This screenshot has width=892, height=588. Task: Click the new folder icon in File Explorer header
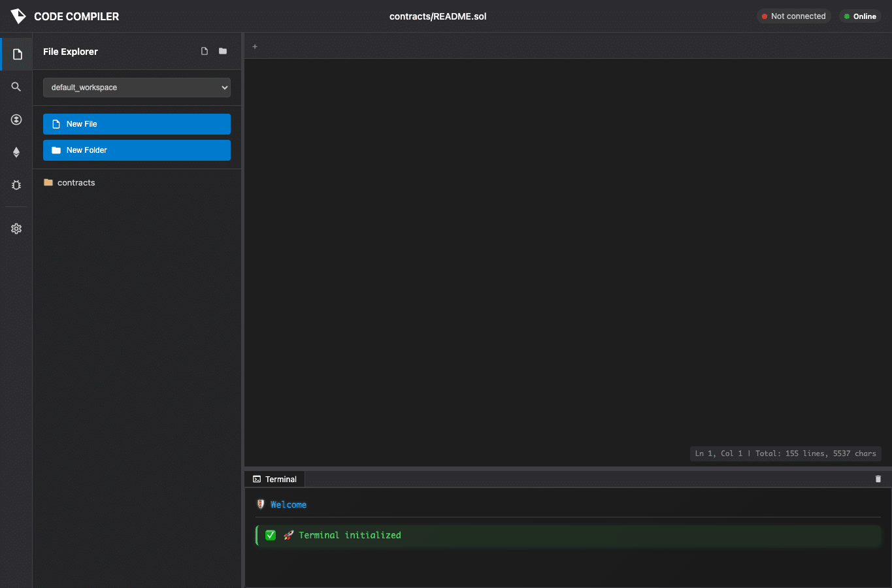point(223,51)
